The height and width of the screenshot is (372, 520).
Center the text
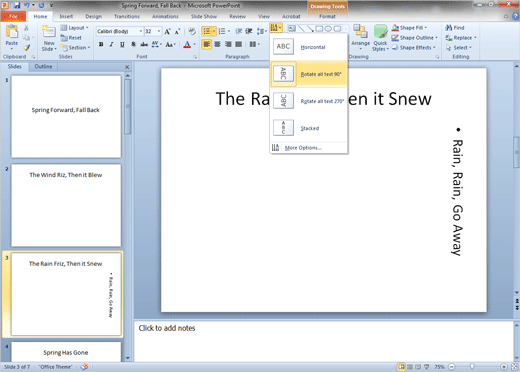tap(217, 44)
